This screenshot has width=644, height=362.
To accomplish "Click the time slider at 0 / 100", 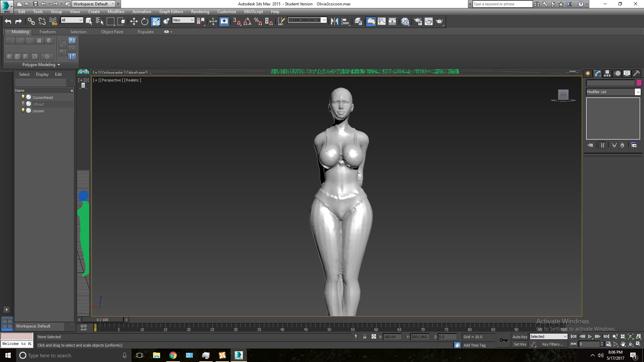I will click(x=103, y=320).
